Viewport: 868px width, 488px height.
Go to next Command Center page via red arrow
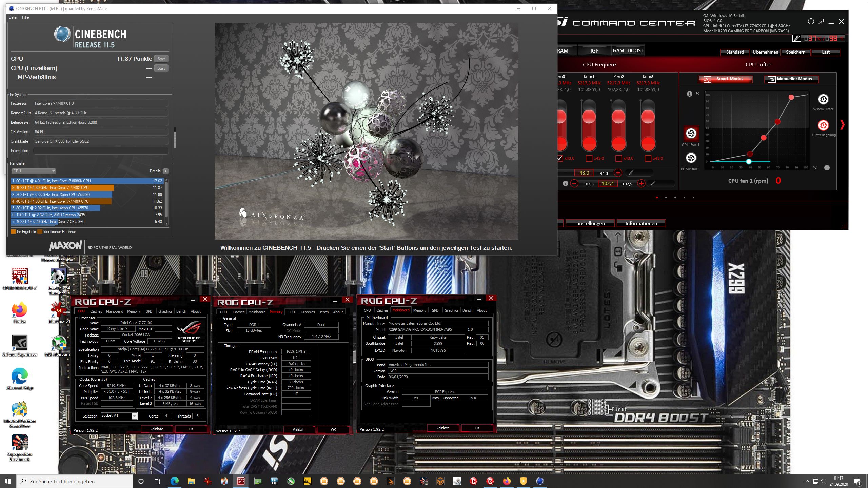[x=842, y=125]
